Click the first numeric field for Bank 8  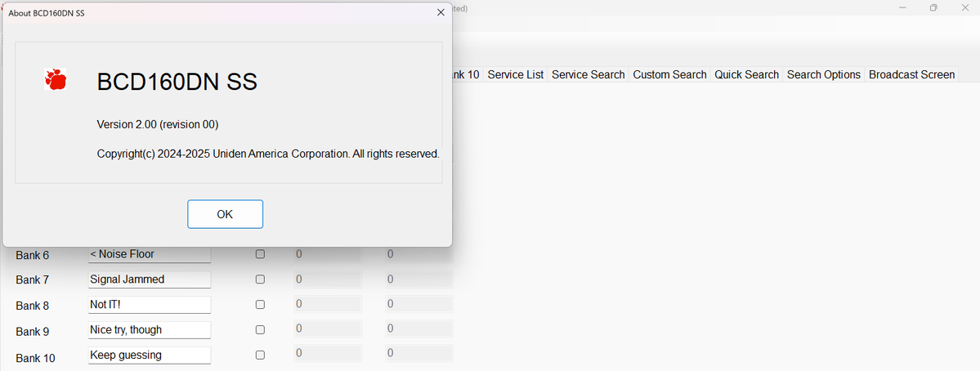(x=328, y=304)
